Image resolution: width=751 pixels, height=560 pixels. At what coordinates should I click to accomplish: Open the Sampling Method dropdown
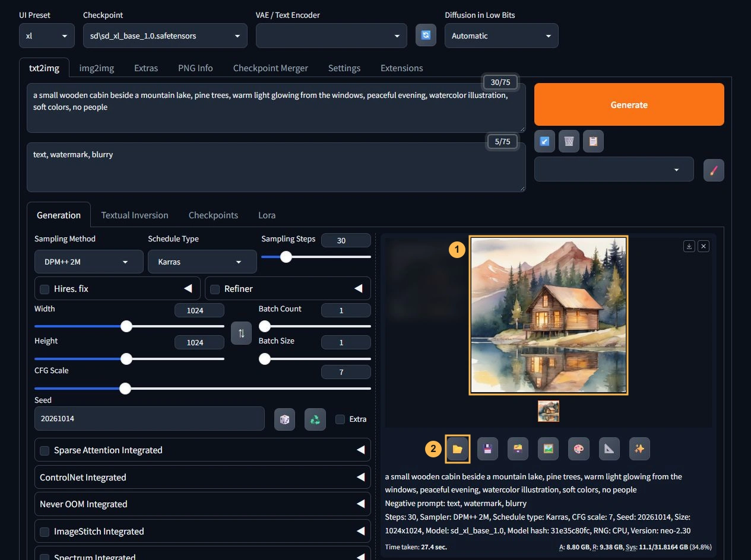pos(89,262)
